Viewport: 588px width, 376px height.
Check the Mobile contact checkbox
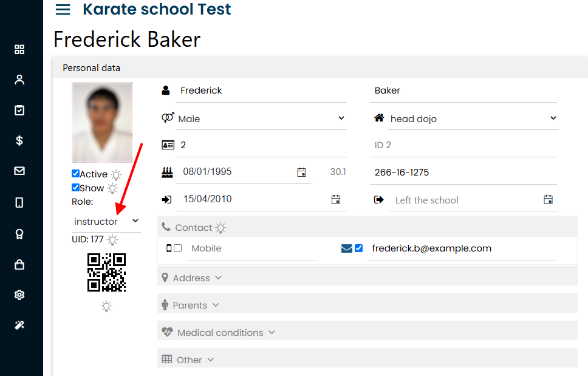click(x=178, y=248)
